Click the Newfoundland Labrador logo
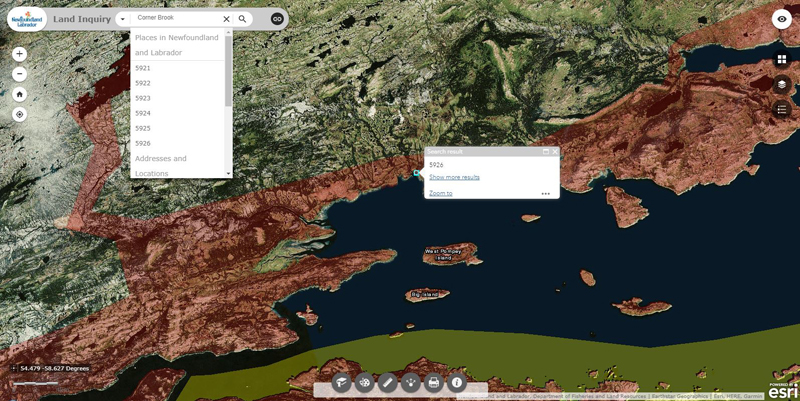Viewport: 800px width, 401px height. pyautogui.click(x=27, y=19)
